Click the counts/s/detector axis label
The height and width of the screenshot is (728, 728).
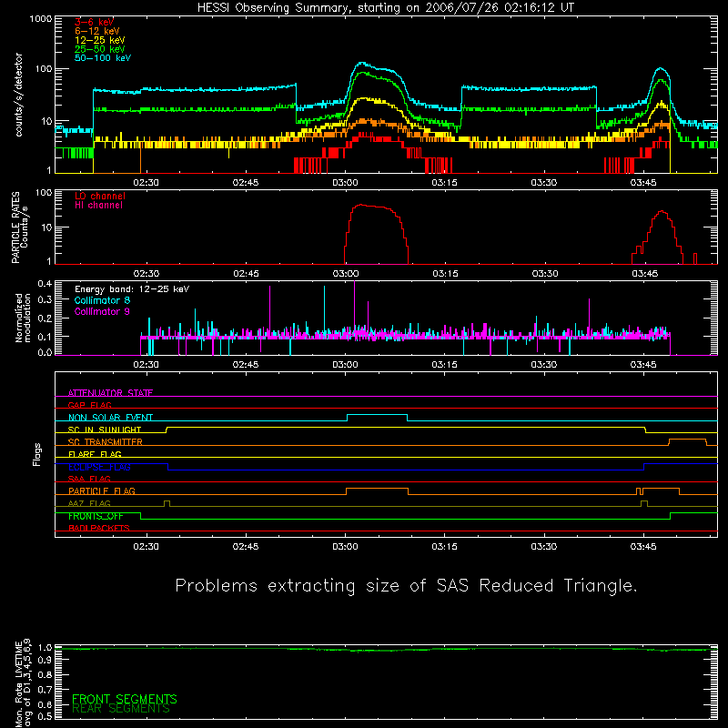tap(18, 95)
